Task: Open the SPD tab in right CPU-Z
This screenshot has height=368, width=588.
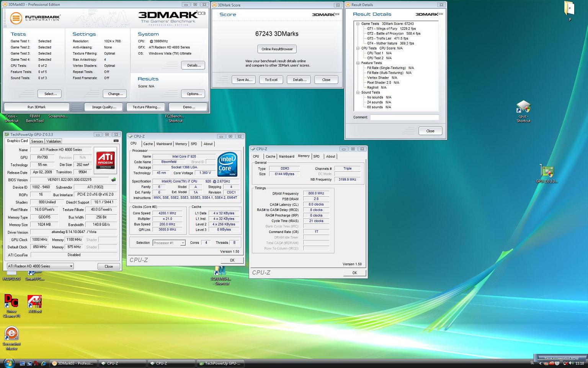Action: click(x=316, y=156)
